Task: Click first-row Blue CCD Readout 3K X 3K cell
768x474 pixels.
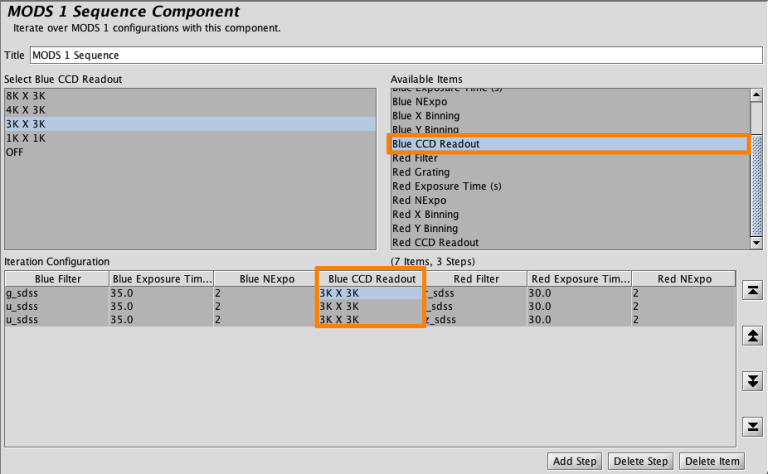Action: pos(371,293)
